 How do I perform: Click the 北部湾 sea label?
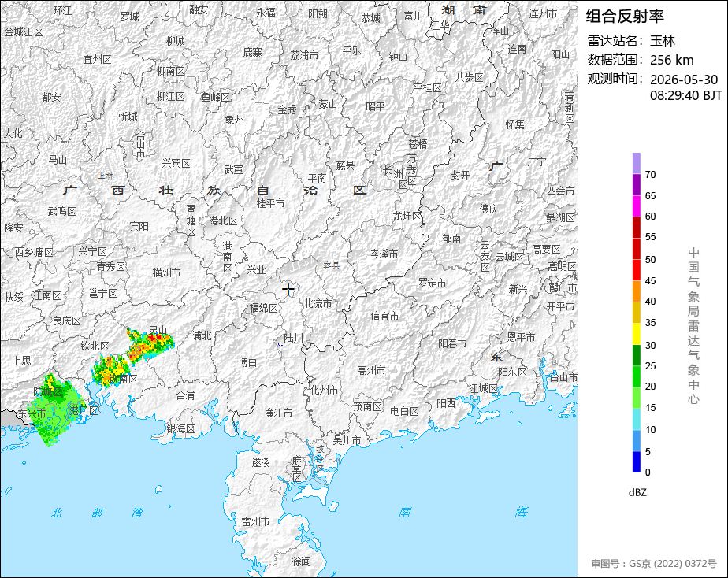pos(97,513)
